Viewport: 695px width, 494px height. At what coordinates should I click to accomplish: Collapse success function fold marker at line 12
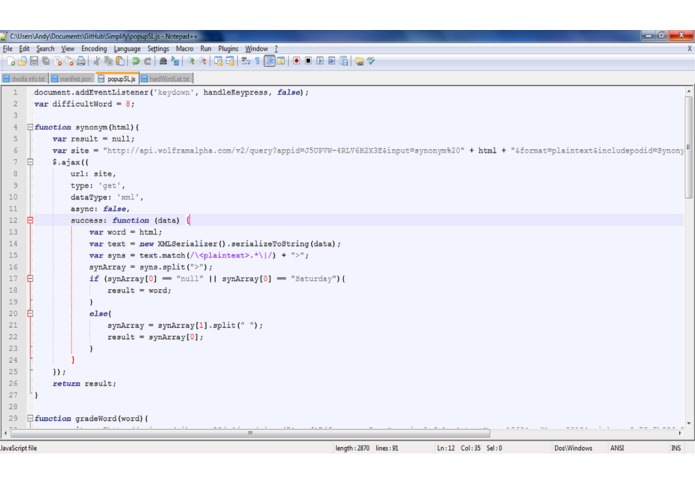click(x=30, y=220)
